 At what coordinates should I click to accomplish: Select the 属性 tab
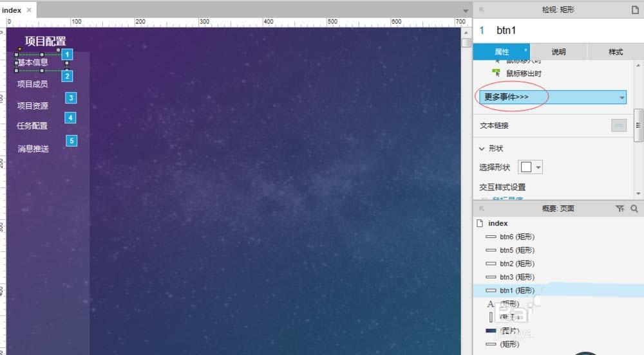[502, 52]
